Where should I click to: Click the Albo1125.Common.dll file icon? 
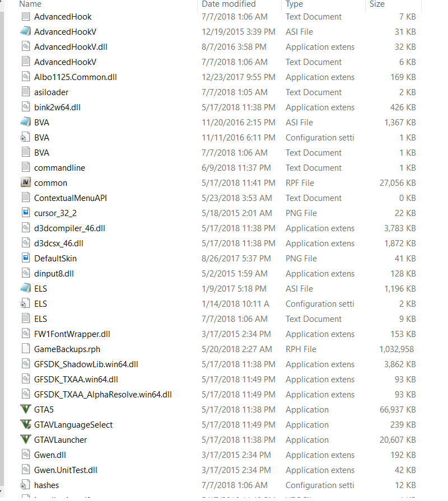coord(26,77)
